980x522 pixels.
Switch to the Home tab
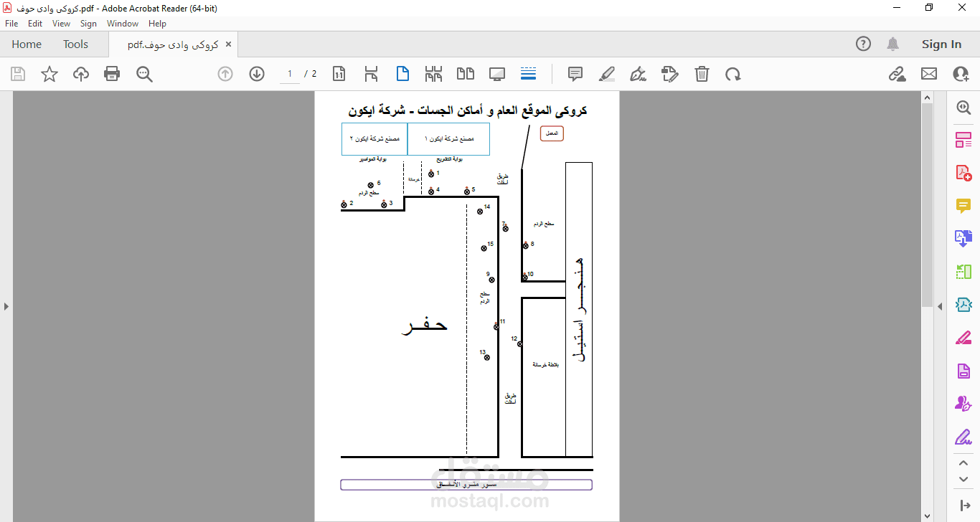click(27, 44)
